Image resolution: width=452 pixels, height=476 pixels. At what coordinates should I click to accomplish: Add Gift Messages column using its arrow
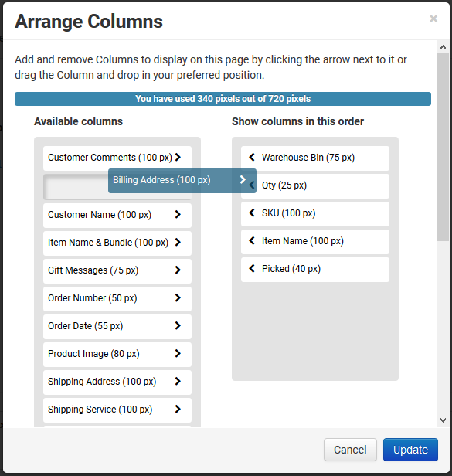coord(178,270)
